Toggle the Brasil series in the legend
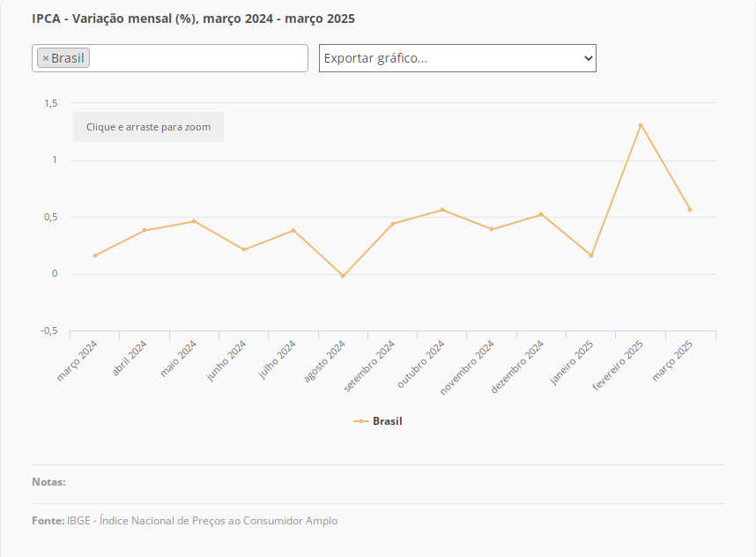756x557 pixels. [x=379, y=421]
